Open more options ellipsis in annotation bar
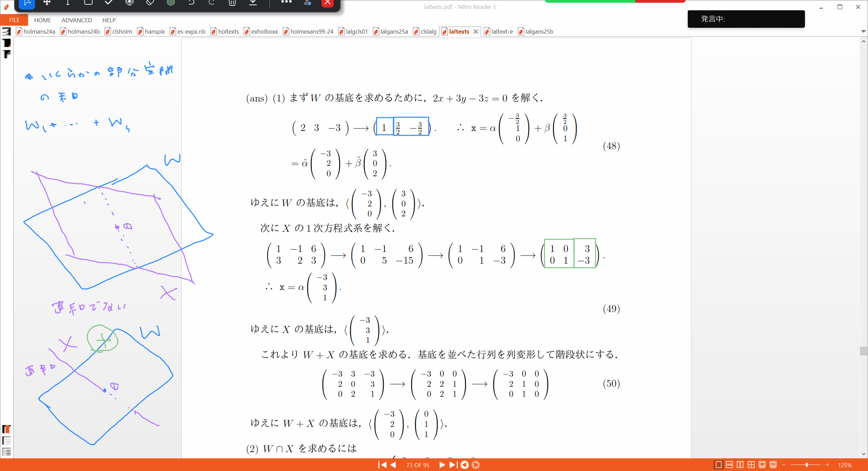Viewport: 868px width, 471px height. coord(286,2)
